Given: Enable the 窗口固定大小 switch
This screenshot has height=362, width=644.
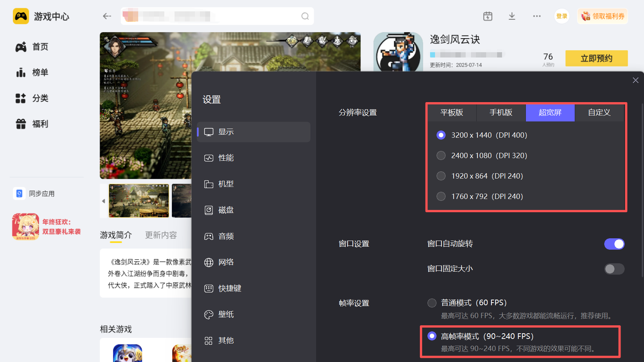Looking at the screenshot, I should coord(614,269).
